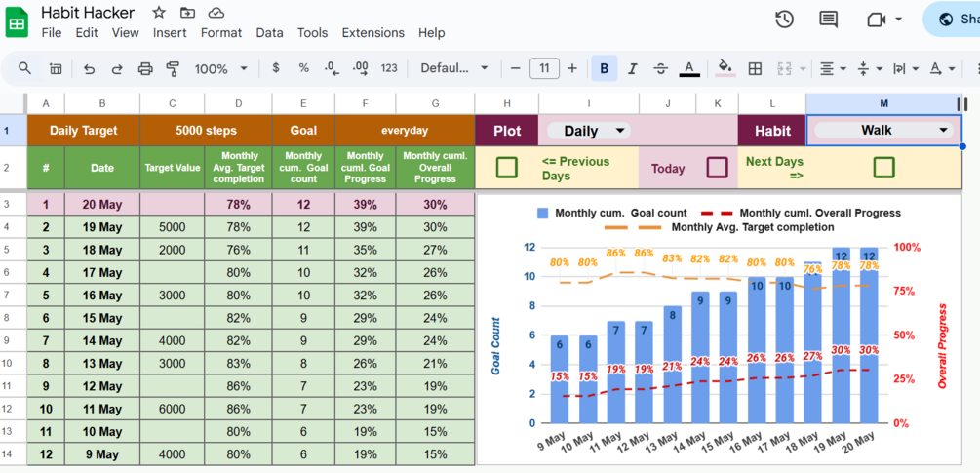Redo the last action
The image size is (980, 473).
pos(117,68)
